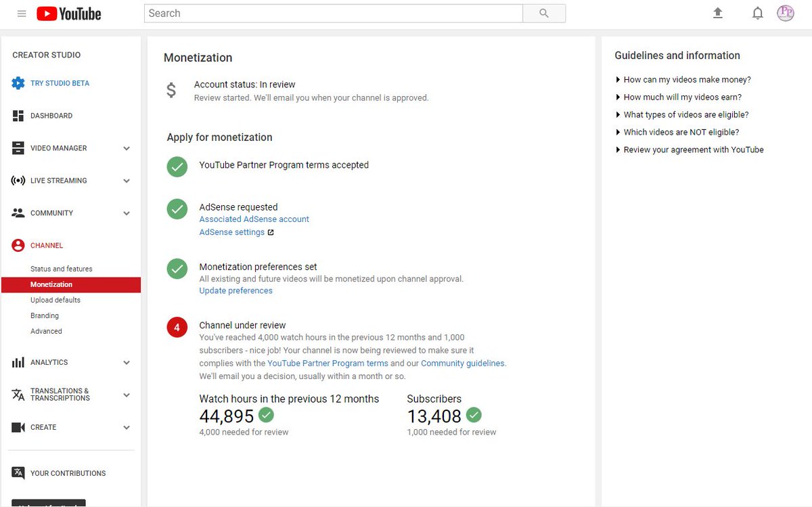This screenshot has height=507, width=812.
Task: Open Associated AdSense account link
Action: [x=254, y=219]
